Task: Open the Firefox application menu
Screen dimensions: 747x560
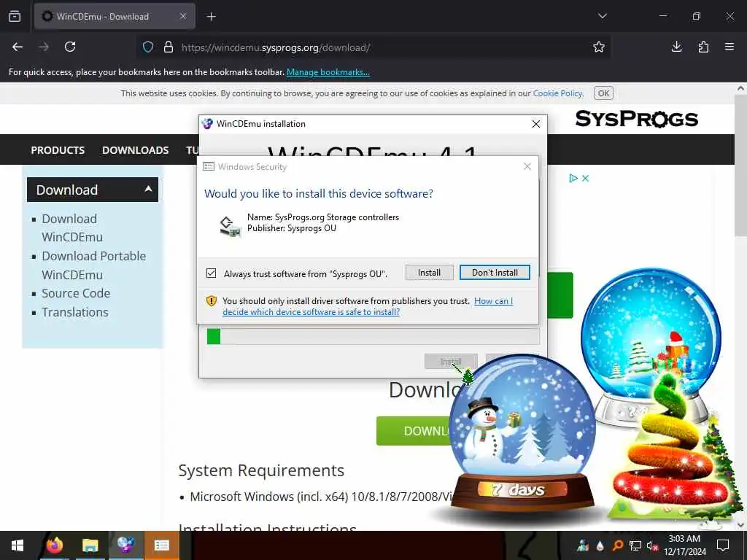Action: tap(729, 47)
